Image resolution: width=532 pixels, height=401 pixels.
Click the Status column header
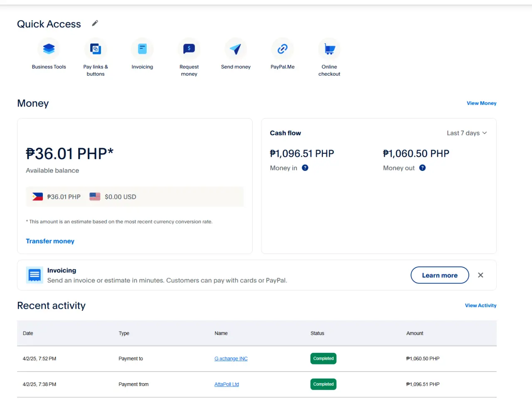[x=317, y=333]
